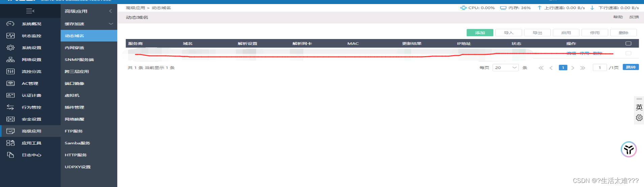Open the 帮助 link
Viewport: 644px width, 187px height.
(618, 17)
